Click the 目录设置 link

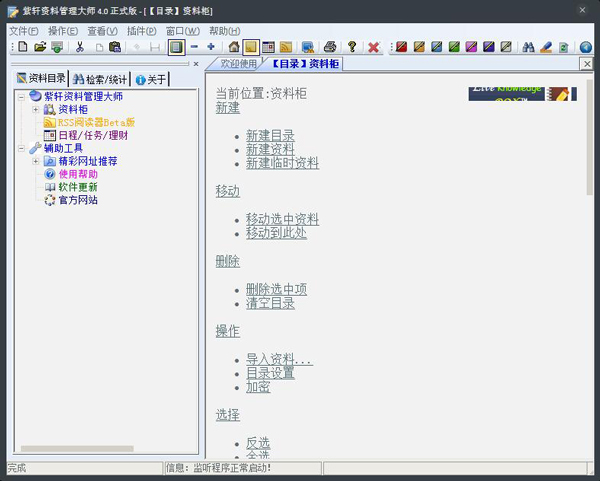[270, 373]
